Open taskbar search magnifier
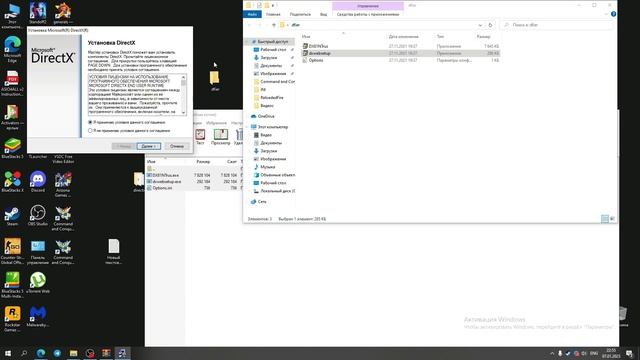640x360 pixels. 24,353
